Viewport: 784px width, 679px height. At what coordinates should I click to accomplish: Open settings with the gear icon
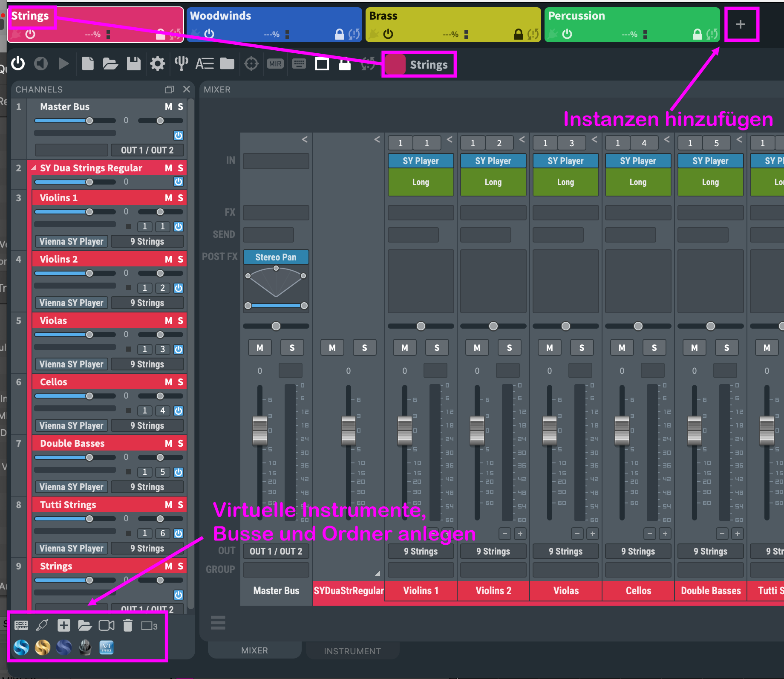(157, 64)
